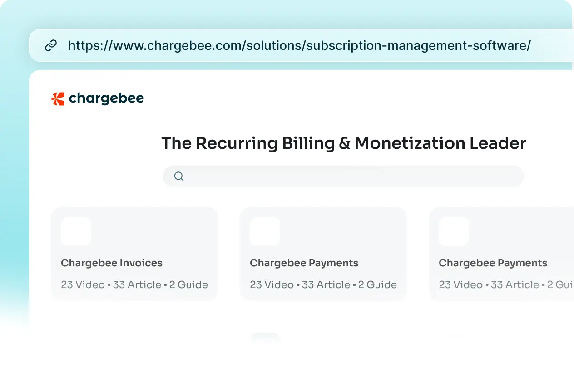This screenshot has height=392, width=574.
Task: Click the magnifier icon in search box
Action: [x=179, y=176]
